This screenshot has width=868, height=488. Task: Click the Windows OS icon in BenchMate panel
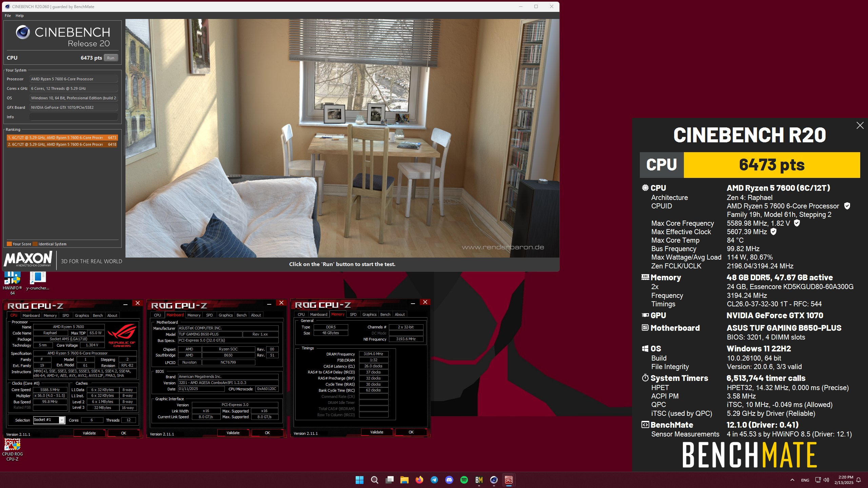pos(645,348)
